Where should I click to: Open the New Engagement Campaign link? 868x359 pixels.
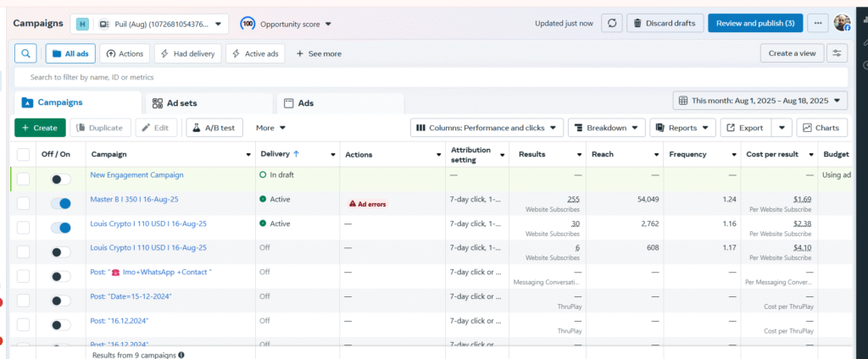click(136, 175)
